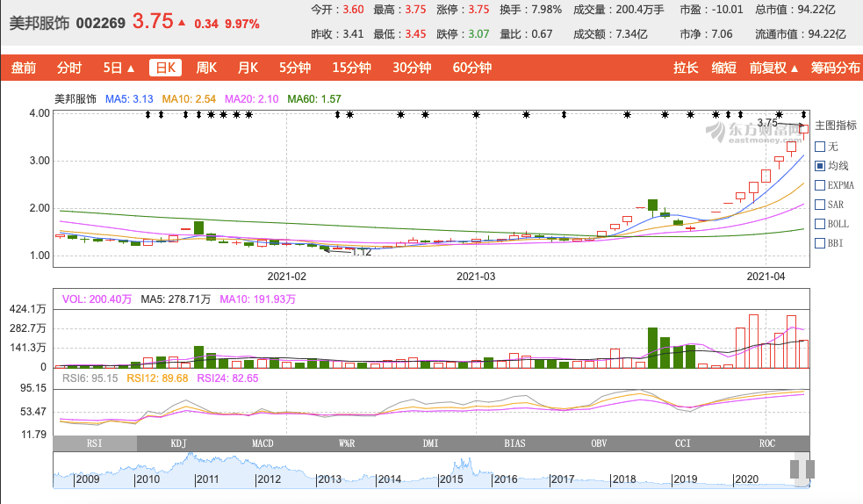Show the 60分钟 chart
Image resolution: width=863 pixels, height=504 pixels.
coord(471,68)
